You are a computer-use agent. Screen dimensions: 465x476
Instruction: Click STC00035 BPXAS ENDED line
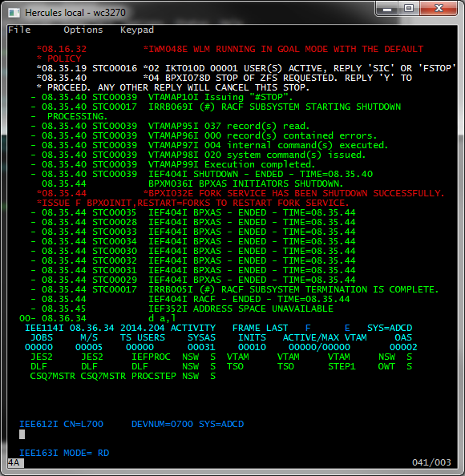pos(193,212)
